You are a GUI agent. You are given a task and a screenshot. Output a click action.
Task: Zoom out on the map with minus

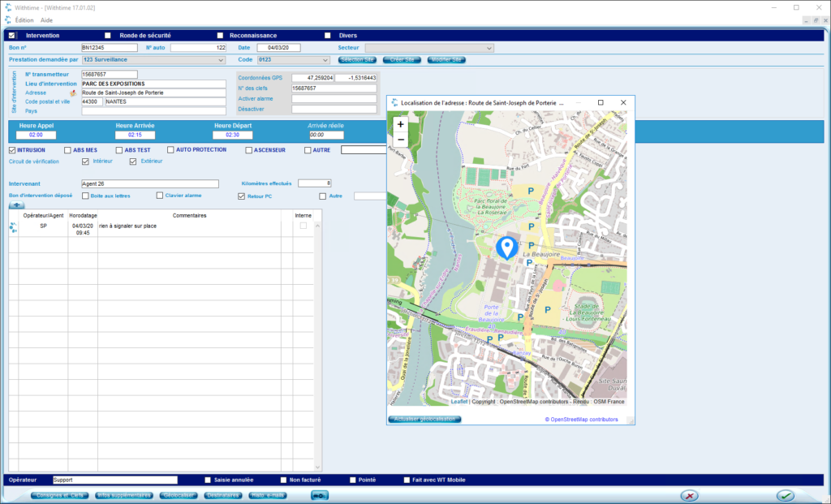tap(401, 140)
